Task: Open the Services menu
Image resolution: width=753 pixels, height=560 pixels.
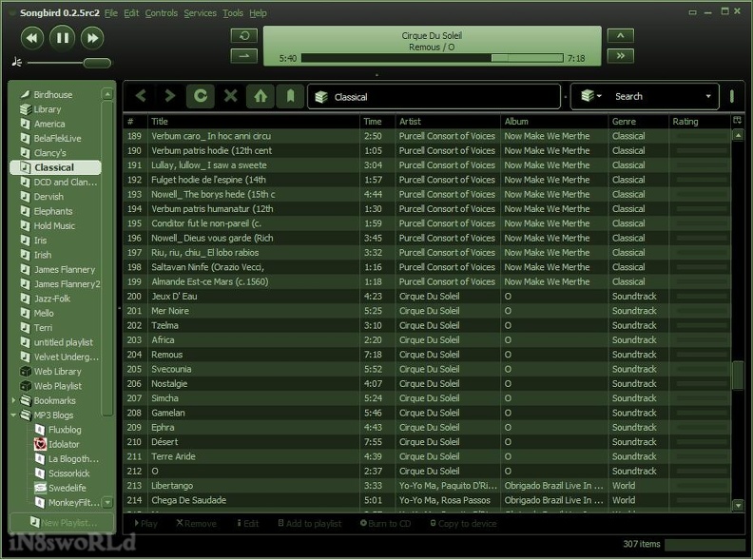Action: 200,13
